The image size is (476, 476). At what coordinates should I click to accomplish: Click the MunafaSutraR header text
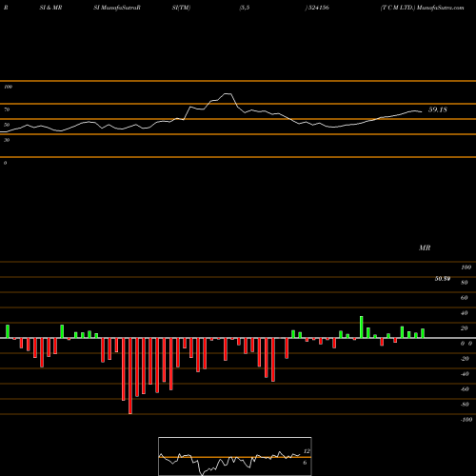pyautogui.click(x=121, y=8)
